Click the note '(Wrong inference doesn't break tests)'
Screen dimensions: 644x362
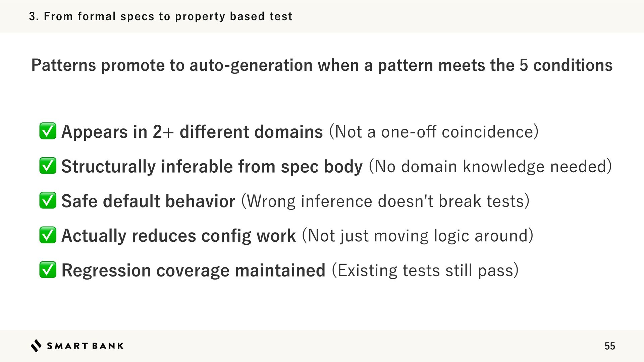pyautogui.click(x=385, y=201)
